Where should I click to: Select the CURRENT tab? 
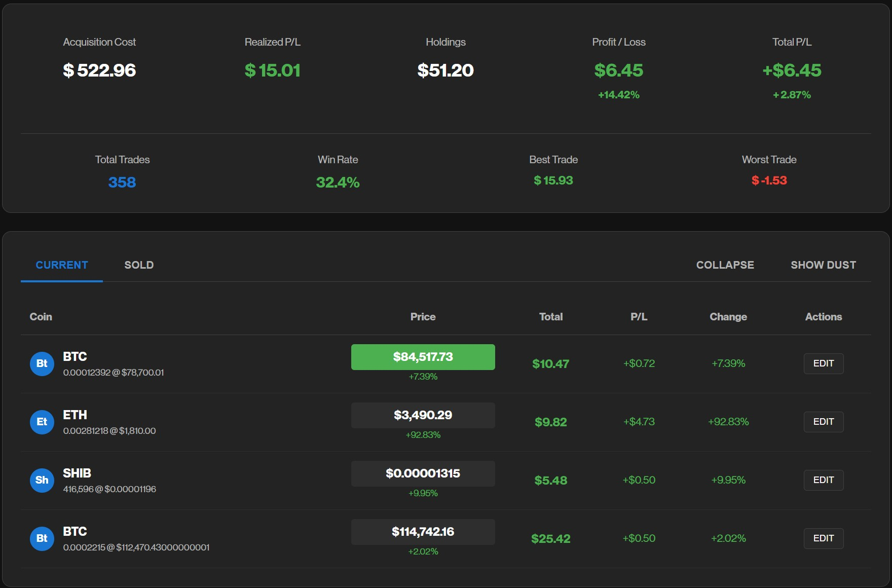click(x=61, y=265)
